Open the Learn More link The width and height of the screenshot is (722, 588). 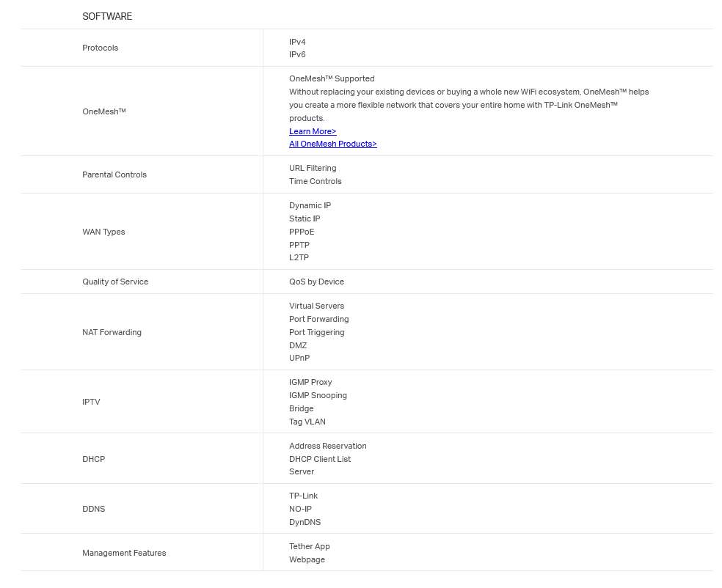point(313,131)
